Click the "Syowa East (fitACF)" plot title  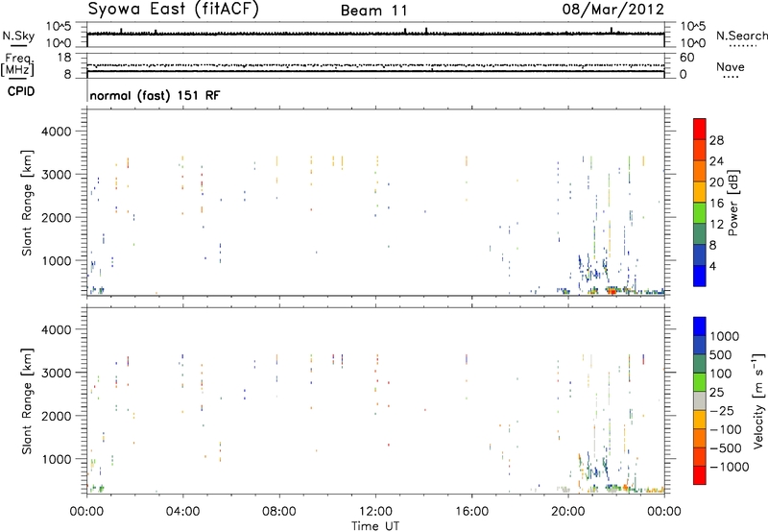pos(174,10)
